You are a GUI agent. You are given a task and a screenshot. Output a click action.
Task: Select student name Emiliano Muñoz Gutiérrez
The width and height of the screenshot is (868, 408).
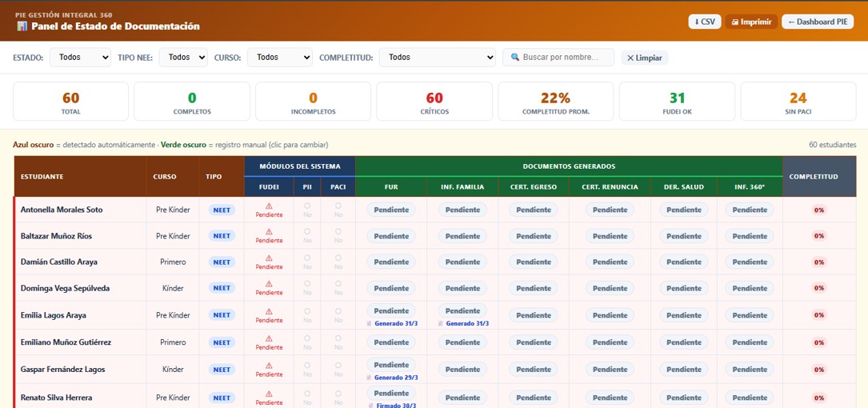coord(66,342)
